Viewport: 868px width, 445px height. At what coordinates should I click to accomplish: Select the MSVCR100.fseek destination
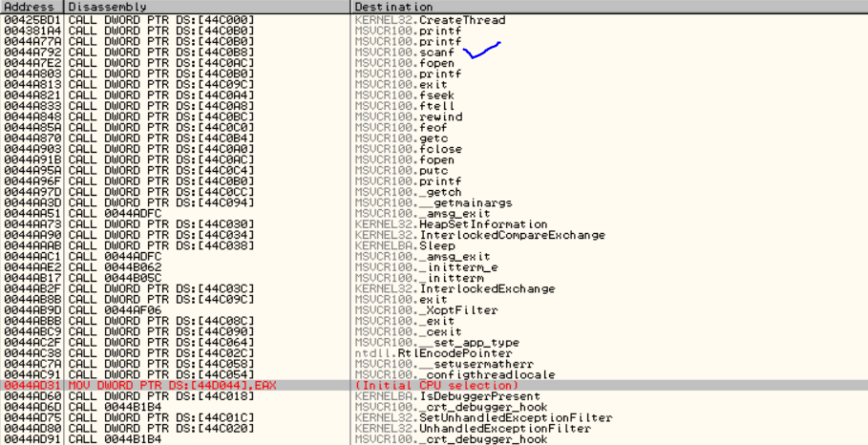(405, 95)
